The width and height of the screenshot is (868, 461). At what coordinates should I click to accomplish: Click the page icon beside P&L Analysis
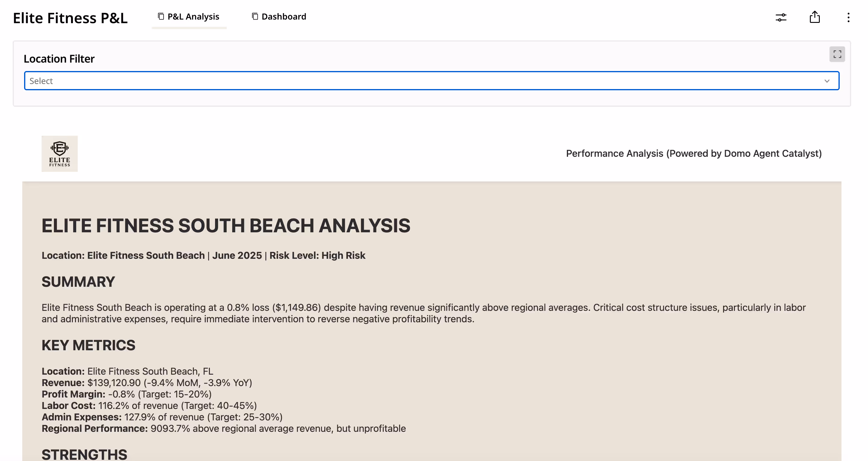pos(161,17)
